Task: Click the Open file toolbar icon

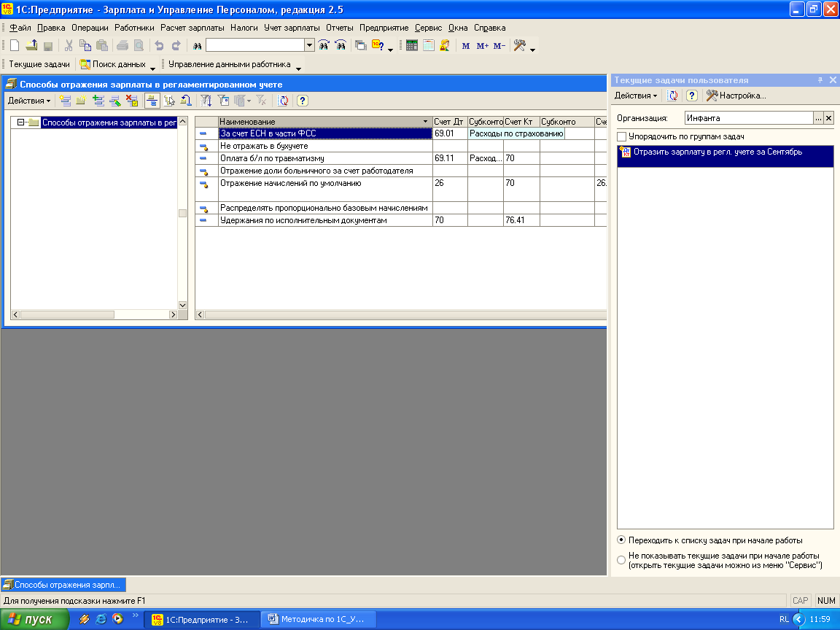Action: point(31,46)
